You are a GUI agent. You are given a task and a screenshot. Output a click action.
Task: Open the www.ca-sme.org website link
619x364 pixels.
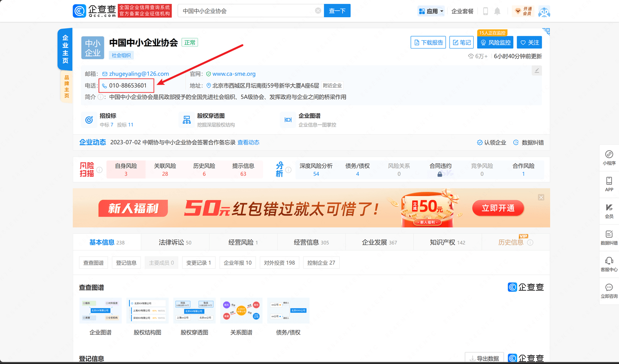234,74
